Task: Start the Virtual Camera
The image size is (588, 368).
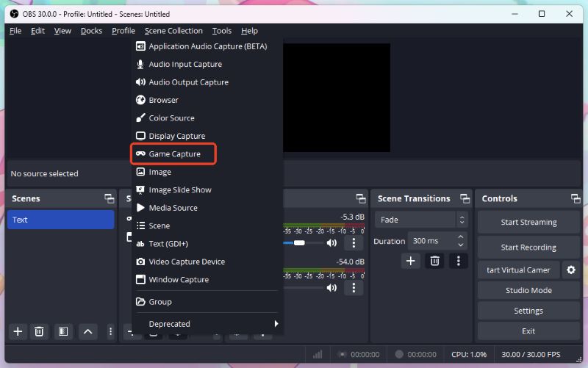Action: 519,270
